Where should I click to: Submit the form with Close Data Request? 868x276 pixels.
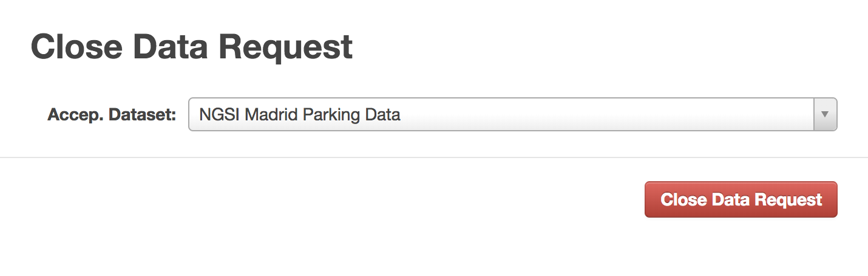coord(741,199)
